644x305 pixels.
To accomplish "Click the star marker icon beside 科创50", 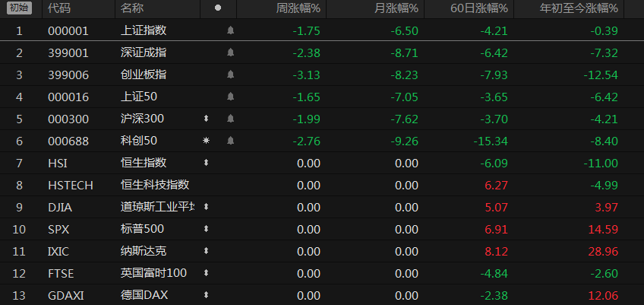I will 206,141.
